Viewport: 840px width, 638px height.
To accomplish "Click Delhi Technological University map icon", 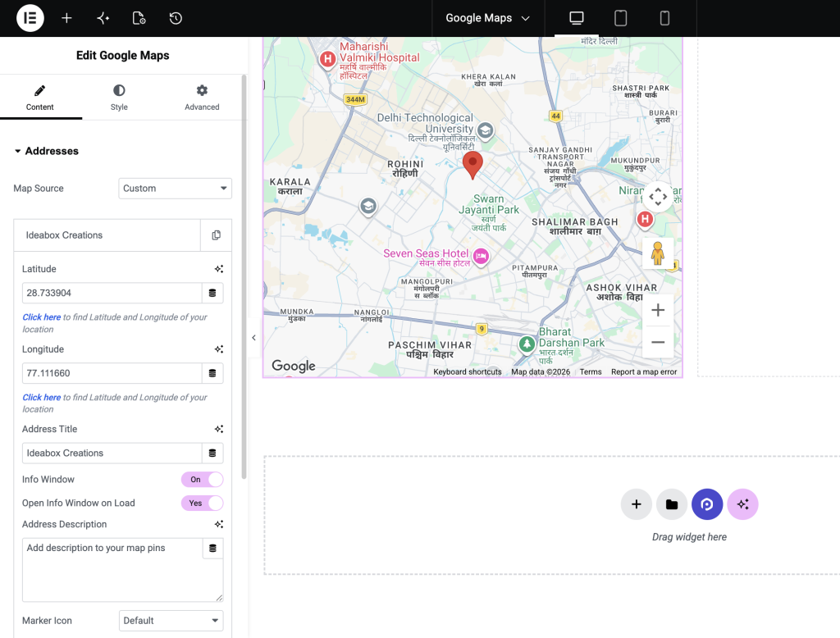I will (x=486, y=130).
